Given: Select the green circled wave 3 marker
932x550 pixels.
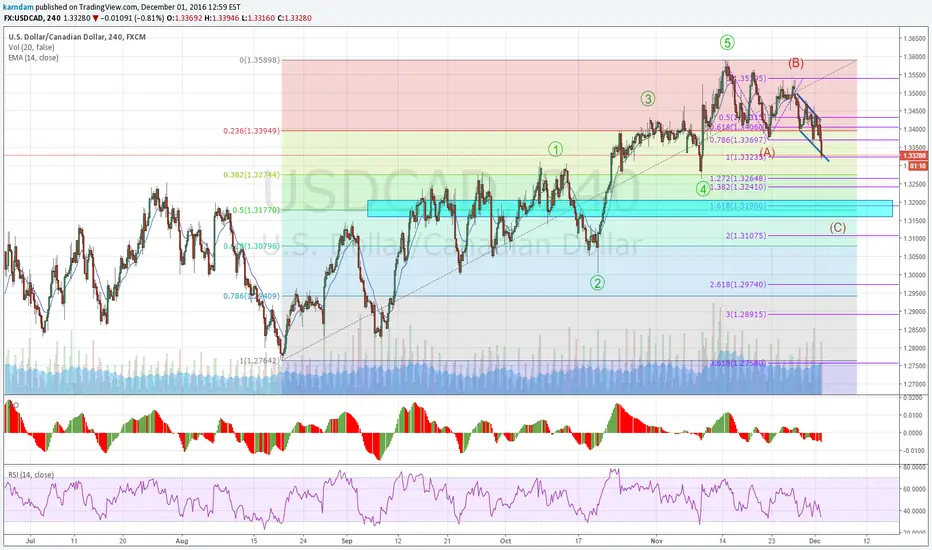Looking at the screenshot, I should click(x=648, y=99).
